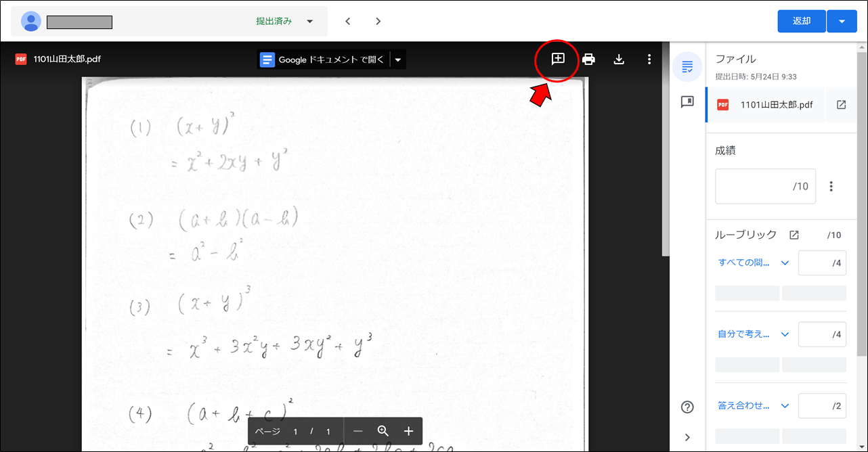Click the add comment icon in PDF toolbar
Screen dimensions: 868x452
click(558, 59)
